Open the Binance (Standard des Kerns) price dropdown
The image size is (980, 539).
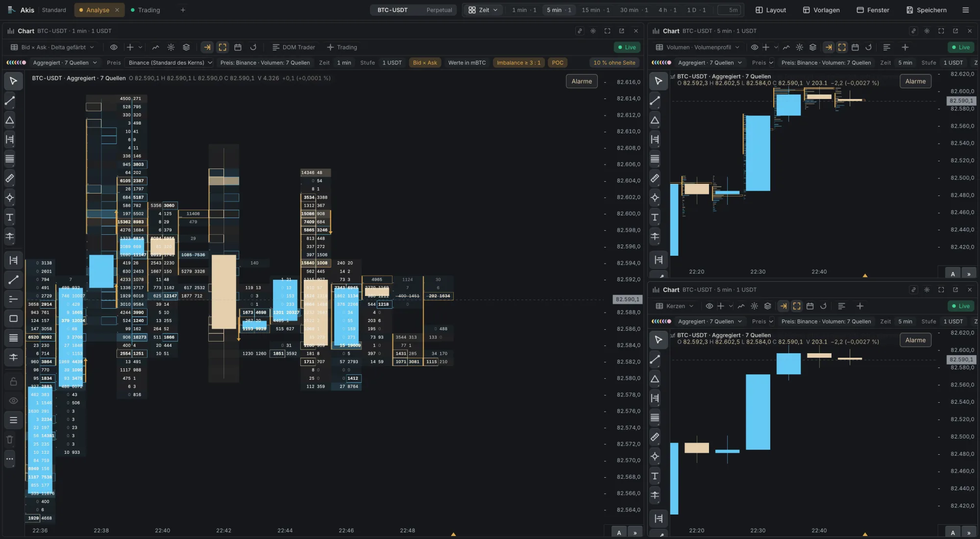(170, 63)
